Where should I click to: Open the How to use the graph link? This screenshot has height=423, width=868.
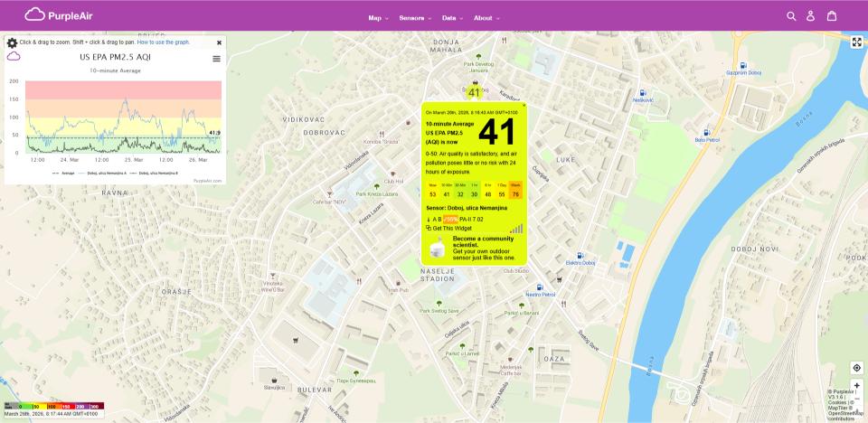coord(164,42)
